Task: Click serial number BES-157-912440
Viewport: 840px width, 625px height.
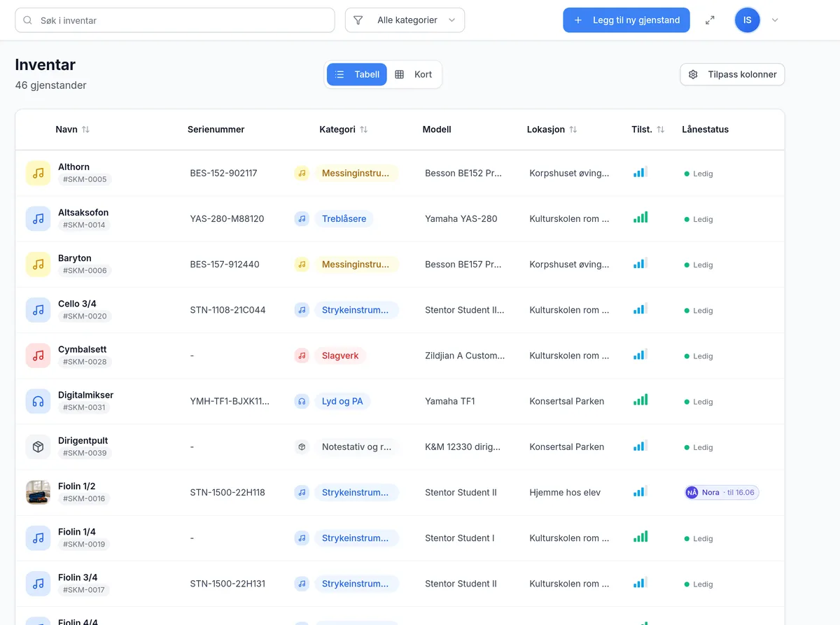Action: [225, 264]
